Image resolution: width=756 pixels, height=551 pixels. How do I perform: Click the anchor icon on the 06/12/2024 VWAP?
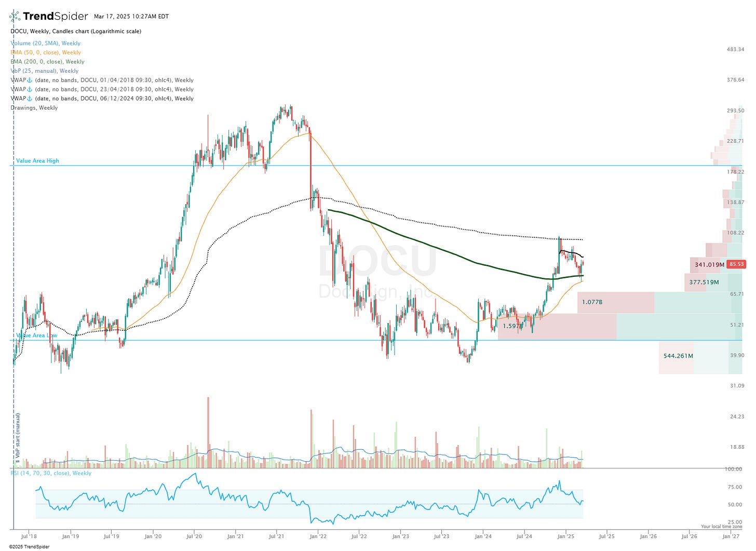(30, 98)
